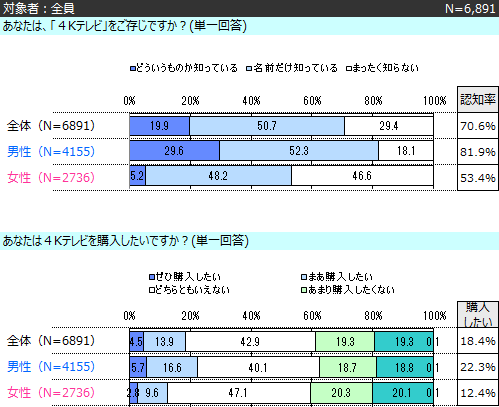
Task: Select the 20.3 green segment for 女性
Action: (342, 393)
